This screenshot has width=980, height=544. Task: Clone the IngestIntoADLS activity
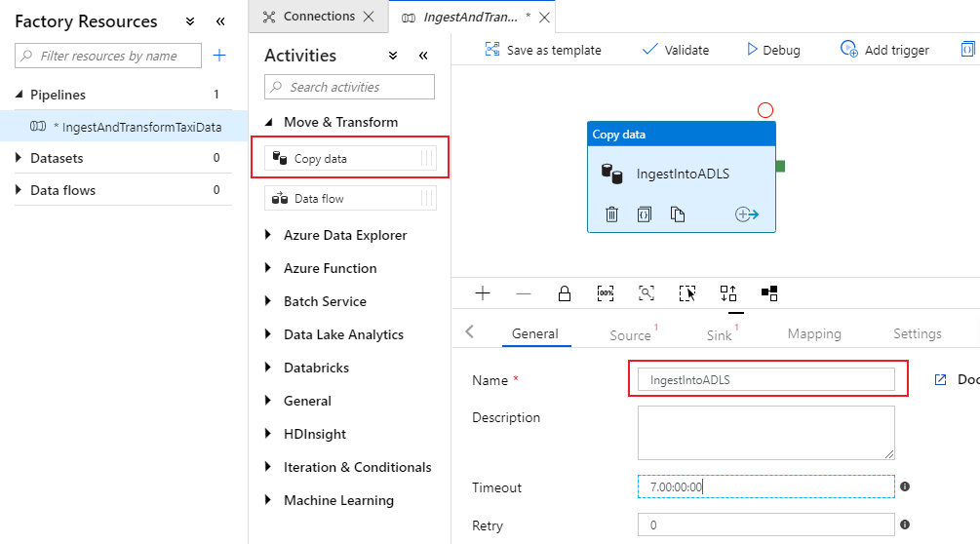click(x=678, y=214)
